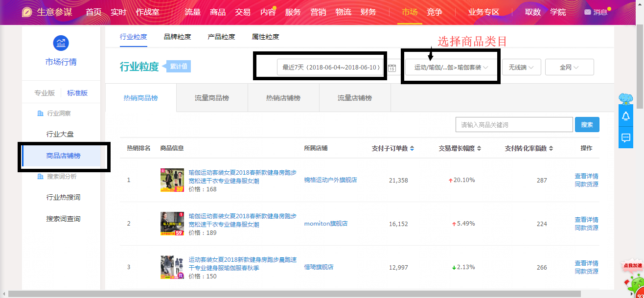Switch to the 流量商品榜 tab

(x=212, y=98)
